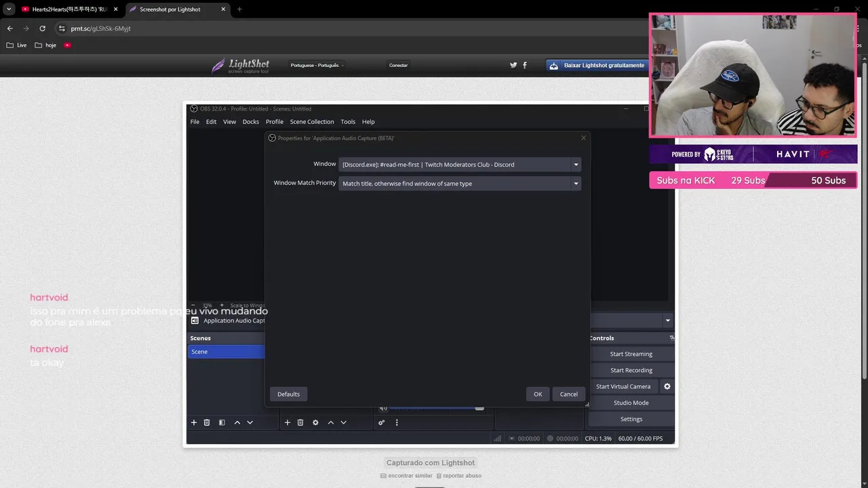Click the reportar abuso link
This screenshot has width=868, height=488.
459,476
